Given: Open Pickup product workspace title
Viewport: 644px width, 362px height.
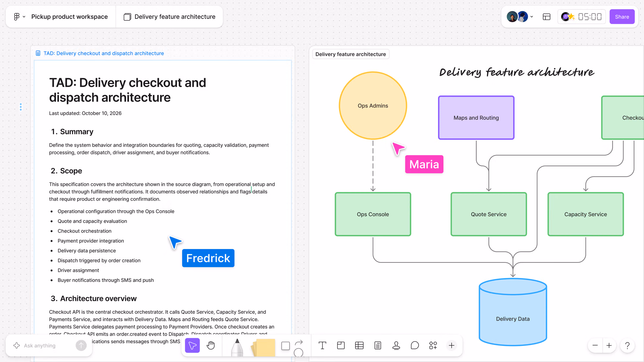Looking at the screenshot, I should (69, 17).
